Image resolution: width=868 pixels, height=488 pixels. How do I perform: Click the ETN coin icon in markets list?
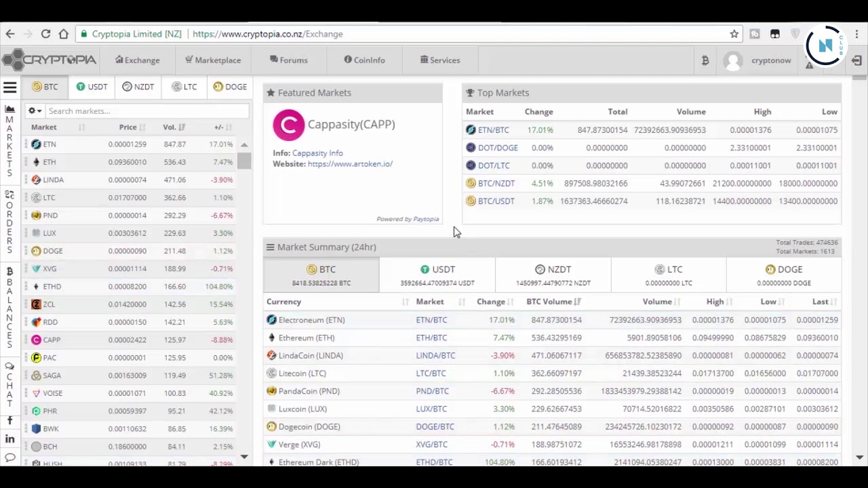[36, 144]
